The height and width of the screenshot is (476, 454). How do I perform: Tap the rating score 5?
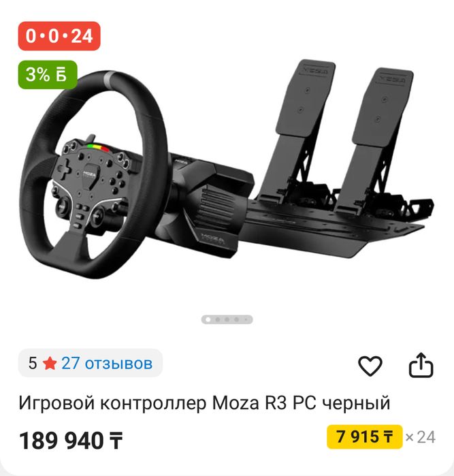click(33, 364)
